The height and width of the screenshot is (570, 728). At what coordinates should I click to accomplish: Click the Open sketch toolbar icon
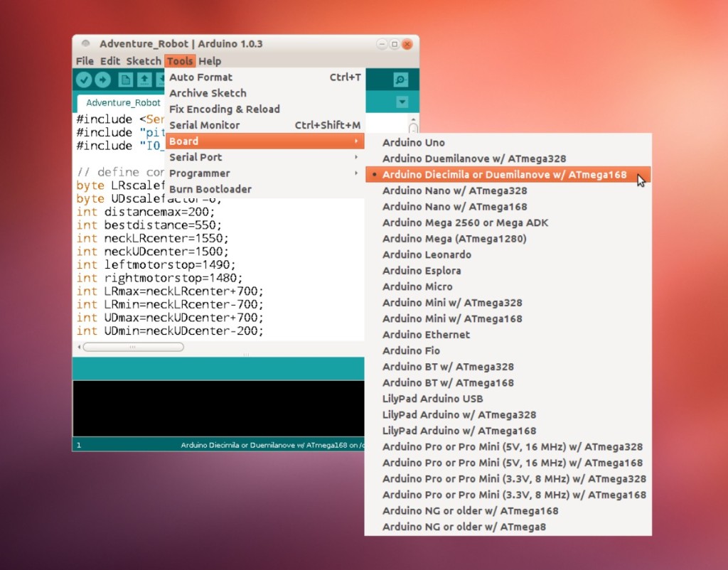pyautogui.click(x=144, y=80)
